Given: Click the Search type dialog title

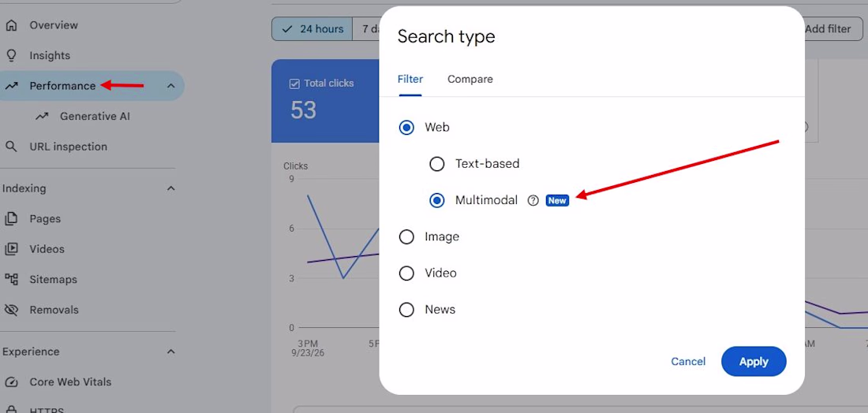Looking at the screenshot, I should tap(446, 36).
